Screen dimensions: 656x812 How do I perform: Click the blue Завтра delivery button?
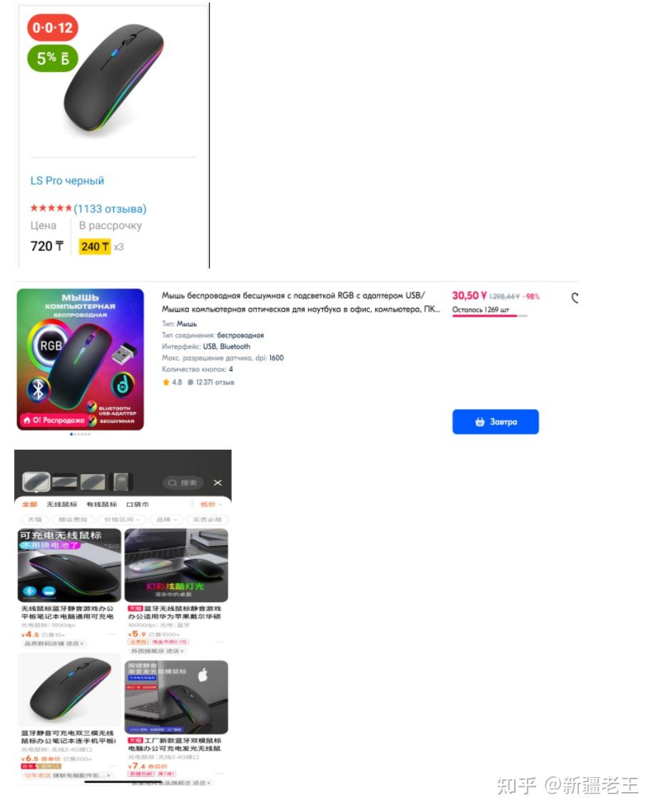click(496, 422)
